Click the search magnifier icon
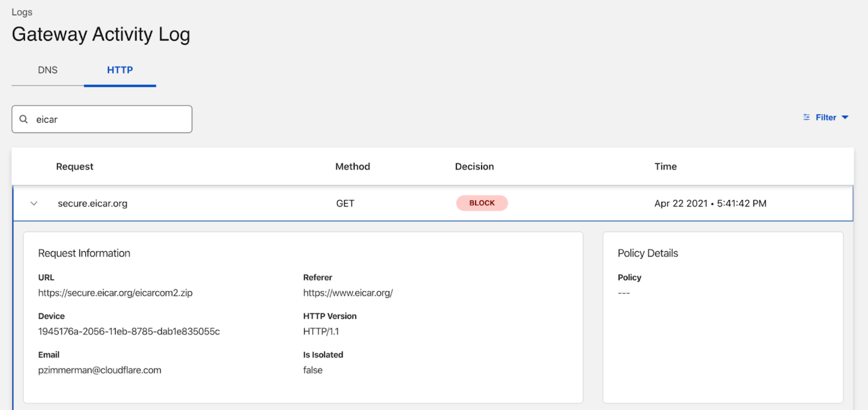This screenshot has height=410, width=868. tap(24, 119)
